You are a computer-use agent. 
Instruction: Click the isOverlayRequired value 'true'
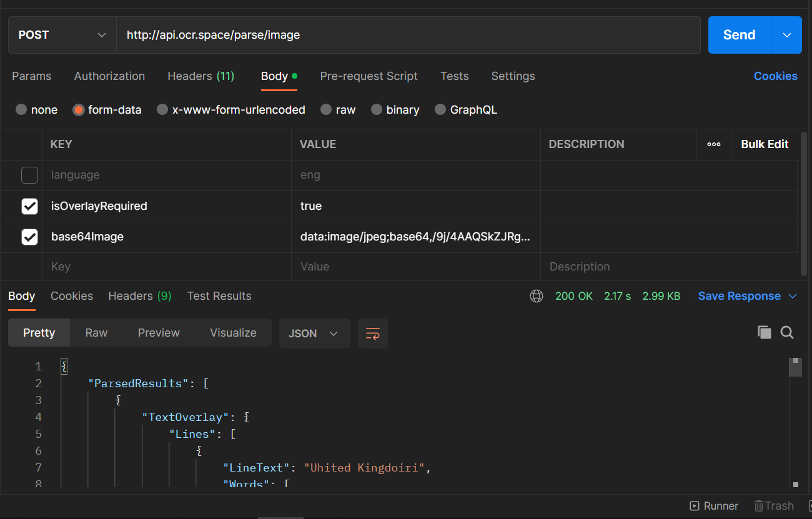311,206
